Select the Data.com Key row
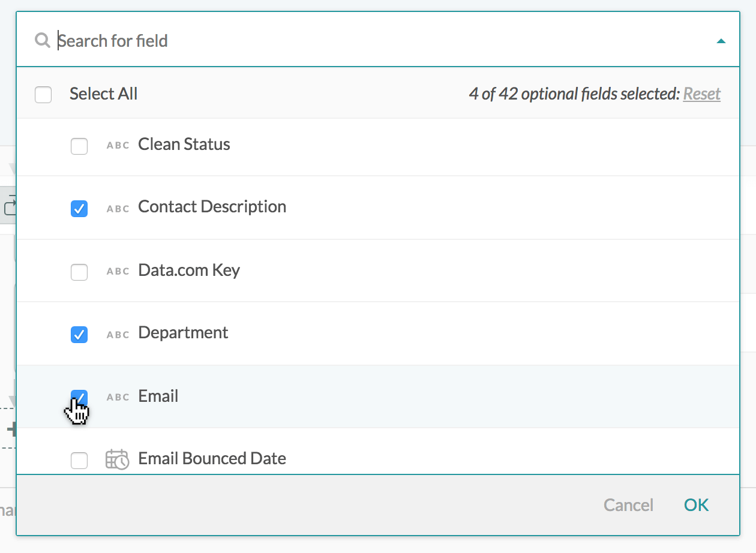 (x=188, y=271)
